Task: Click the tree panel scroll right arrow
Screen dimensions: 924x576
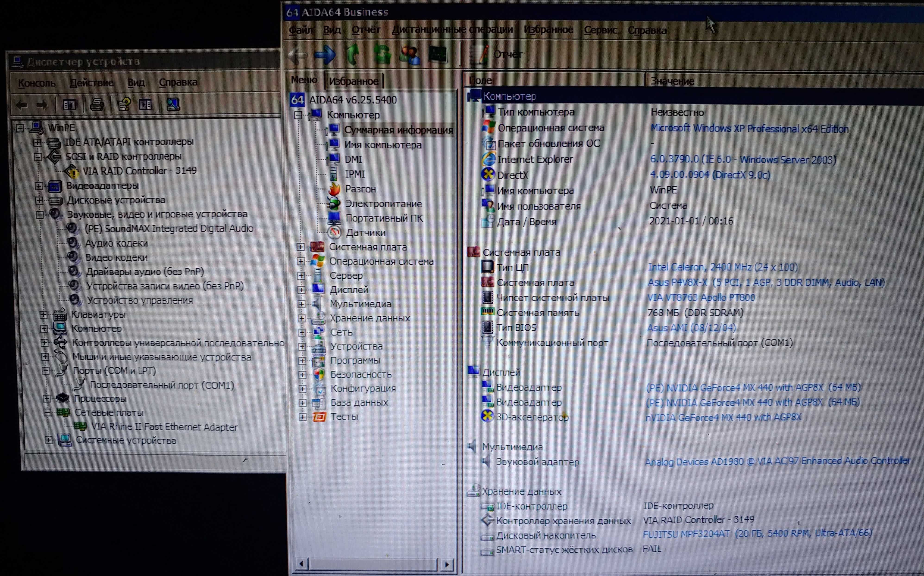Action: click(x=448, y=564)
